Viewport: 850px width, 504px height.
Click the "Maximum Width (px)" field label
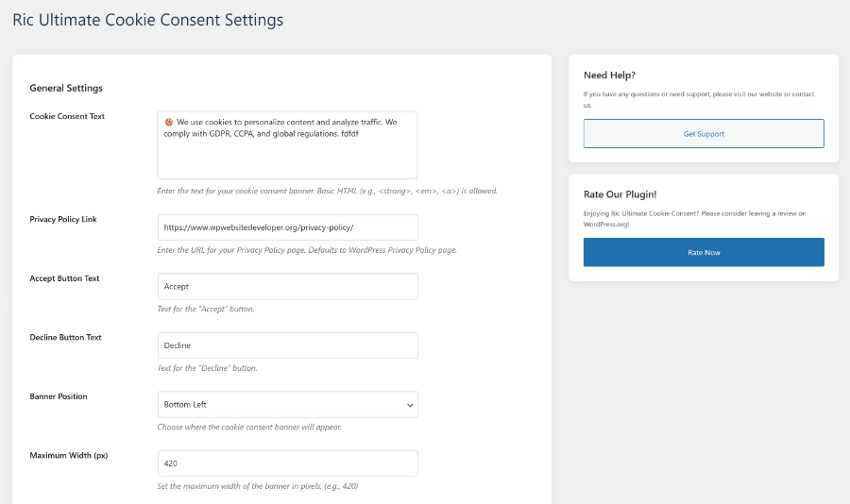pos(68,456)
